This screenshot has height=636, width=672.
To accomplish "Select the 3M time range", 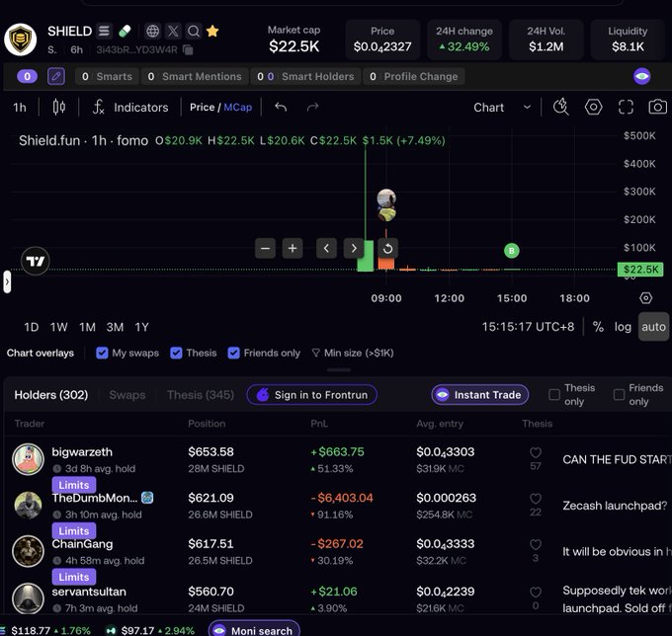I will pos(115,327).
